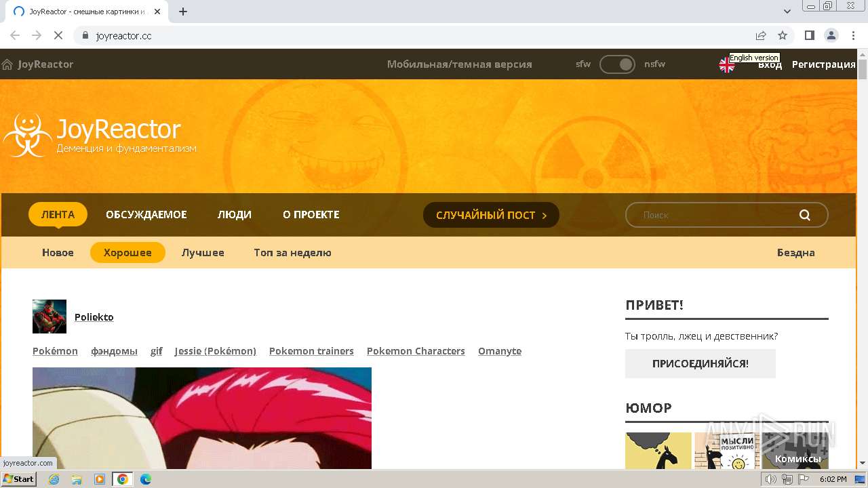Open Chrome three-dot menu
Screen dimensions: 868x488
point(852,35)
